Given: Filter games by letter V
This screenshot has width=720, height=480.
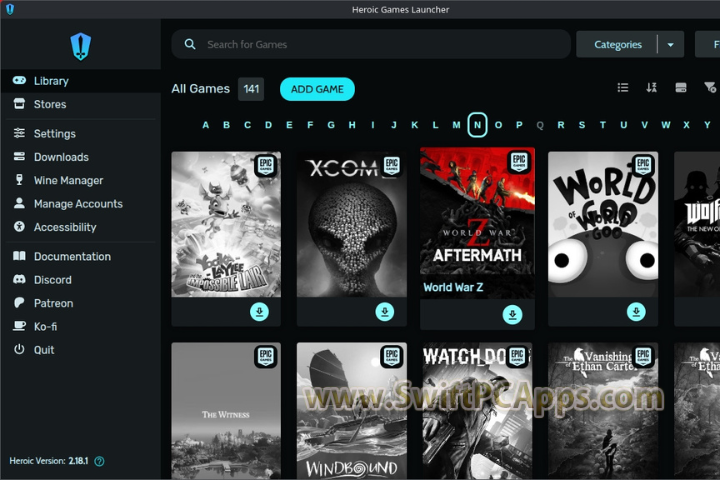Looking at the screenshot, I should tap(645, 125).
